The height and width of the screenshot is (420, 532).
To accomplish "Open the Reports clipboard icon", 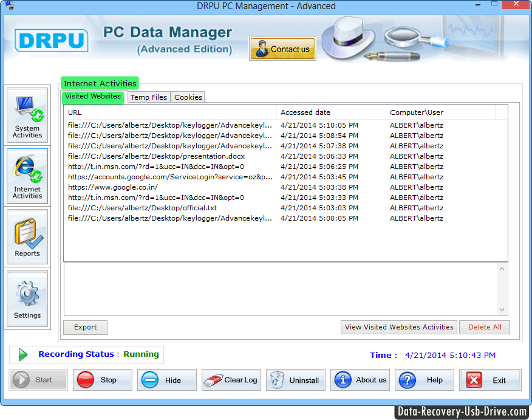I will 27,237.
